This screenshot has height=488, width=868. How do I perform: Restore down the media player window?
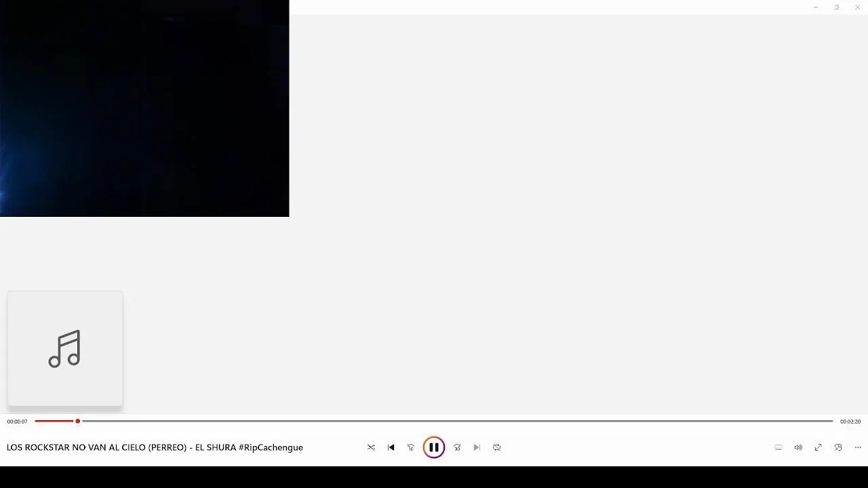coord(837,7)
